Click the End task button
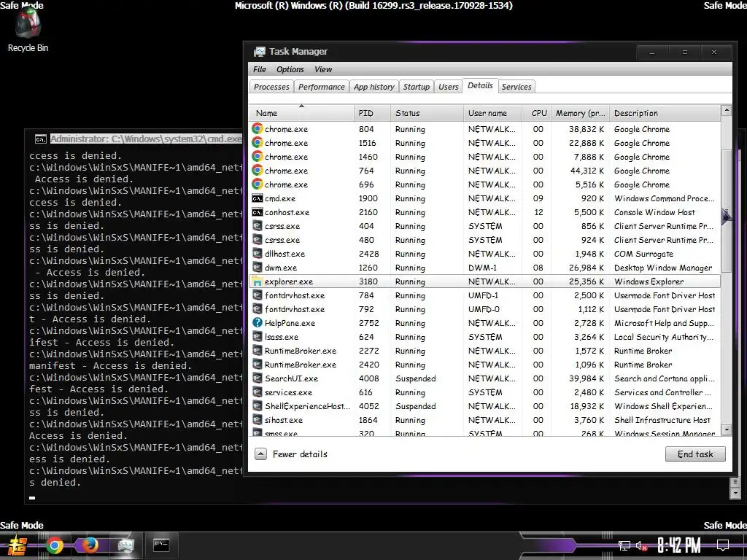 click(695, 454)
